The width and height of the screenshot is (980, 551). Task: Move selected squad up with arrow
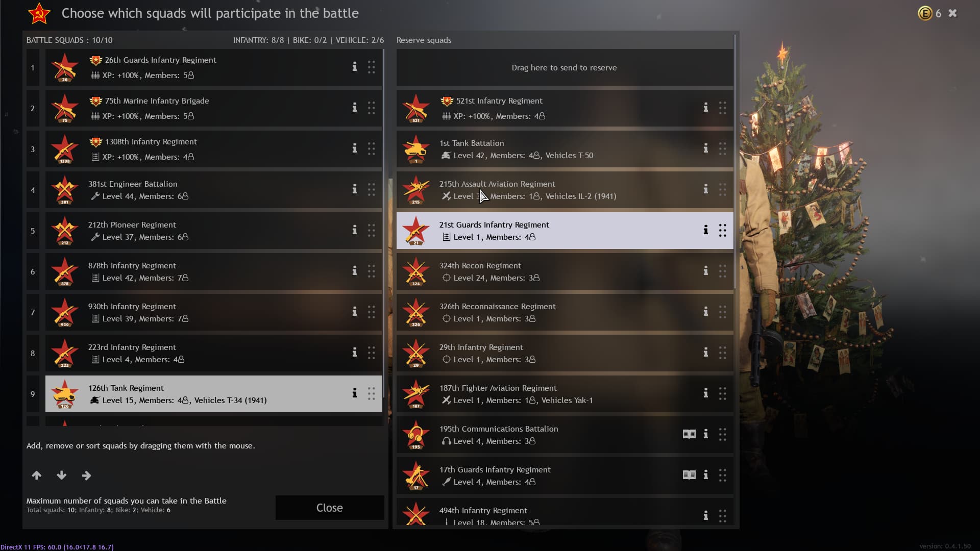[37, 475]
